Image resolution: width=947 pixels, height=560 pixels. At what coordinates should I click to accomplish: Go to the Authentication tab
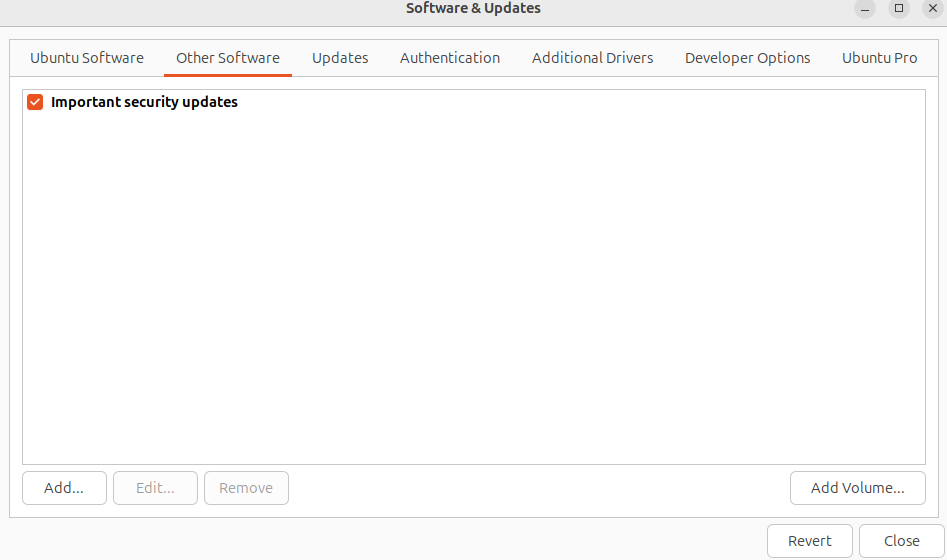pos(450,58)
